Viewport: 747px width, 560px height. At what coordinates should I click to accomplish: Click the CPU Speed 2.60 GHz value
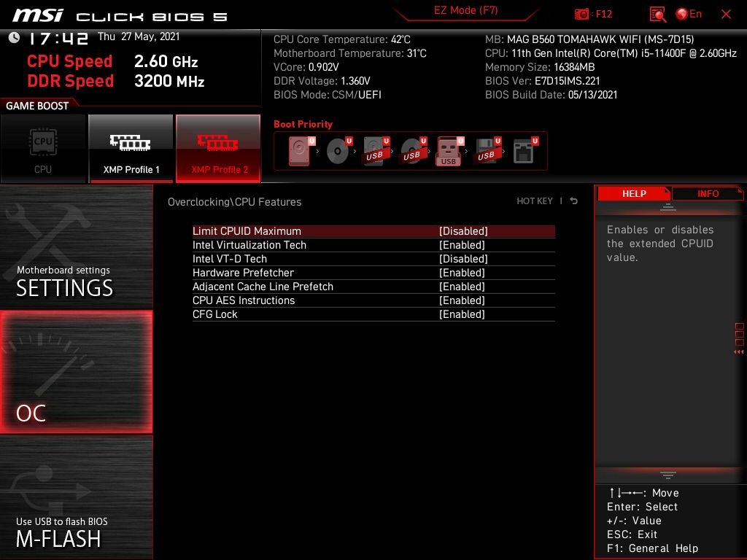tap(166, 61)
